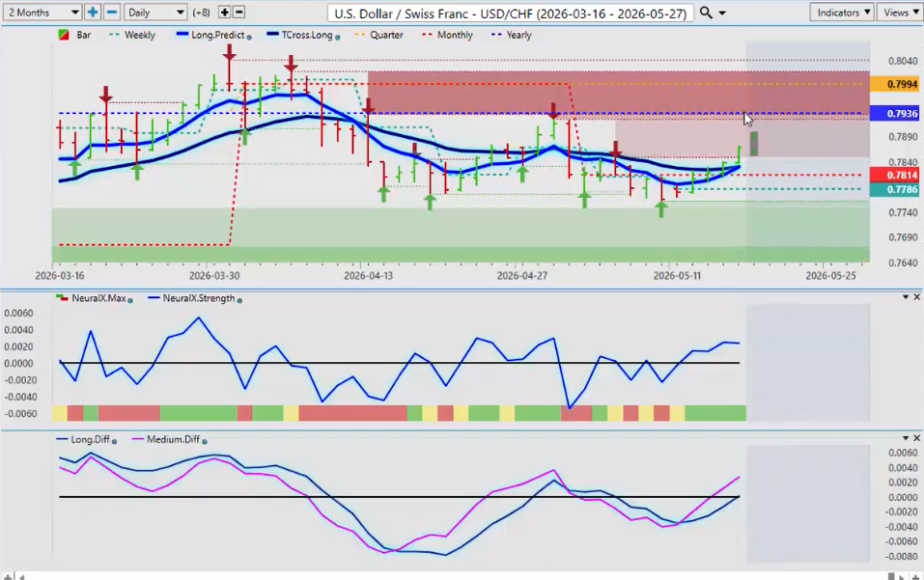Click the scrollbar left arrow at bottom
The image size is (924, 580).
tap(22, 576)
